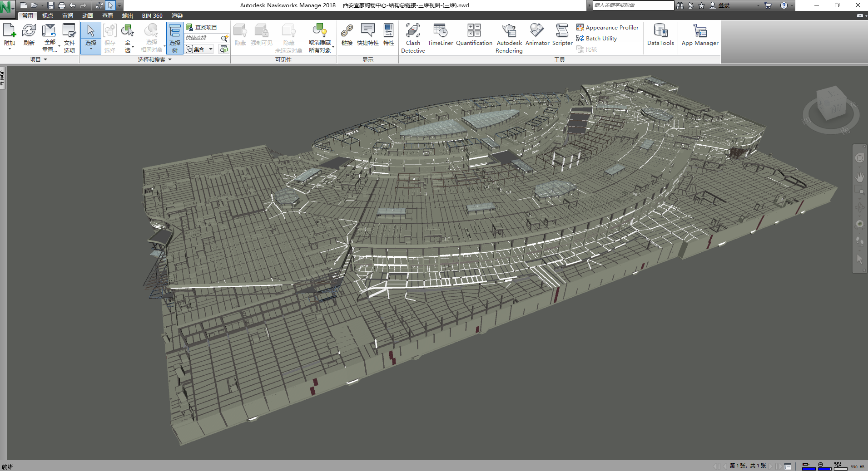The width and height of the screenshot is (868, 471).
Task: Click the 全部重置 (Reset All) icon
Action: [x=49, y=31]
